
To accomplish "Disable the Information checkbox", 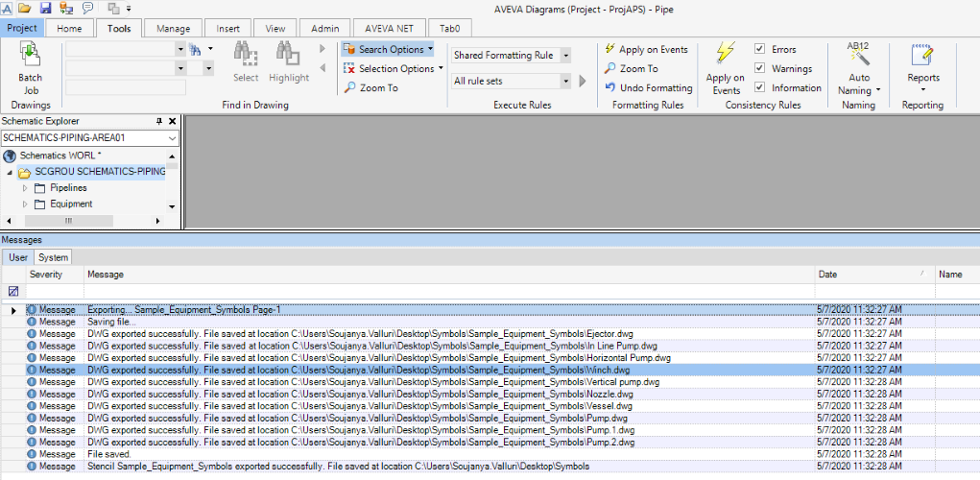I will 759,87.
